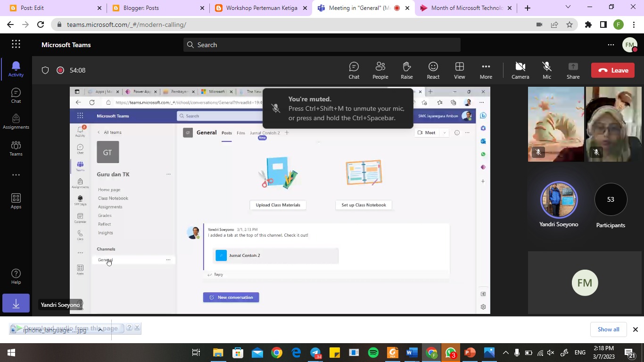Open Teams in the left sidebar
This screenshot has width=644, height=362.
point(16,148)
